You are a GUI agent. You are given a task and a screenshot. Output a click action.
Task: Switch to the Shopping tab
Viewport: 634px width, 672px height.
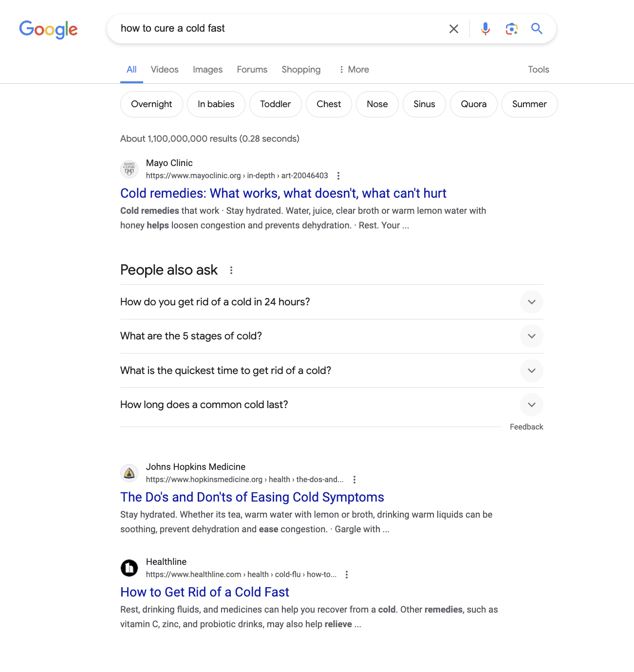click(301, 69)
